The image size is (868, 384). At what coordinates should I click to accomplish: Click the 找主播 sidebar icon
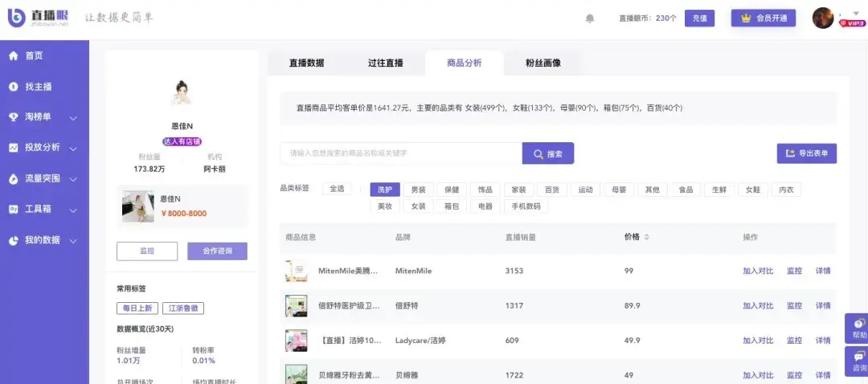tap(14, 86)
